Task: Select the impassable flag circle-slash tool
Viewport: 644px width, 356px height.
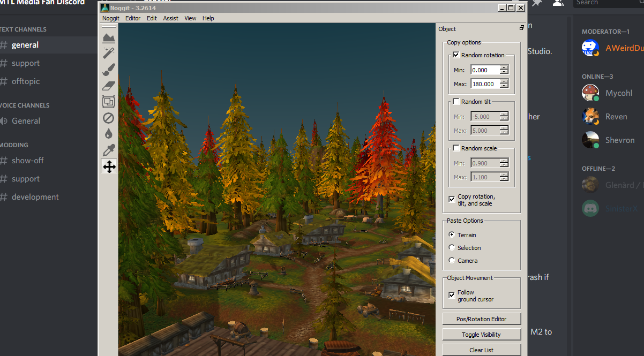Action: 109,117
